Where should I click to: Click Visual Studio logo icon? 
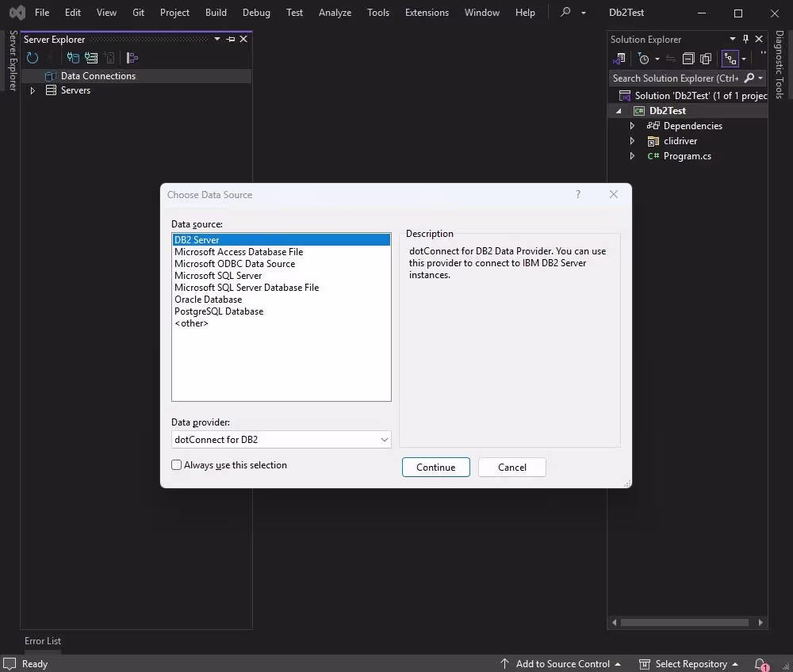17,13
